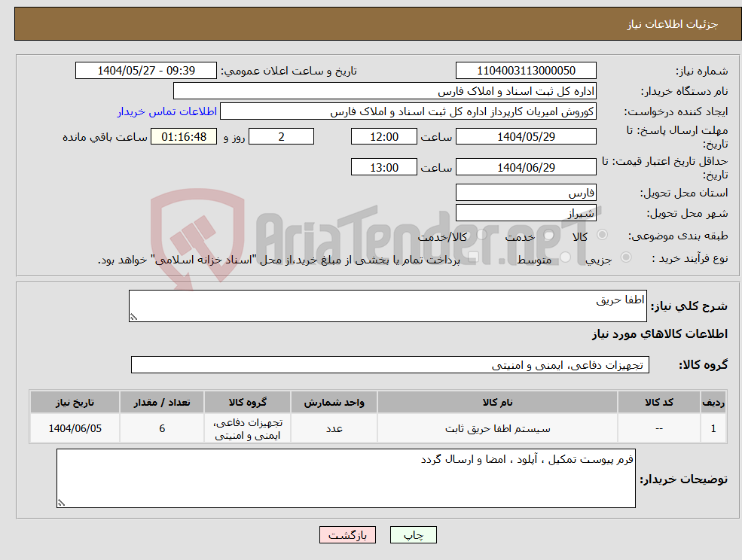Click the price validity date 1404/06/29

point(526,167)
